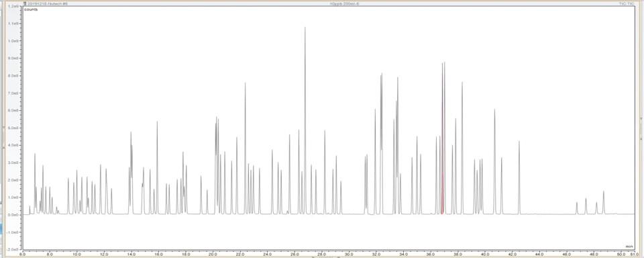Image resolution: width=644 pixels, height=258 pixels.
Task: Select the small peak near 46.7 min
Action: pyautogui.click(x=577, y=208)
